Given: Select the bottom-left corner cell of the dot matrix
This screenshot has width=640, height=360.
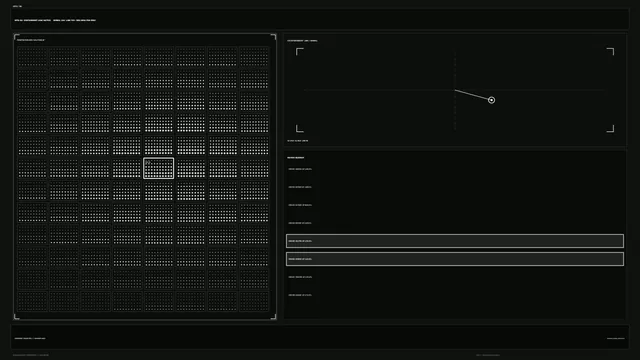Looking at the screenshot, I should [32, 301].
